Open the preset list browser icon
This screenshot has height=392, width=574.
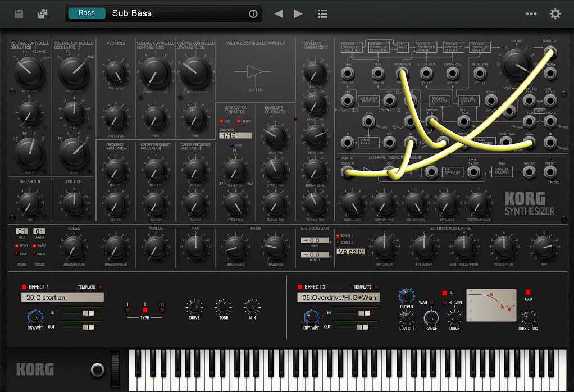pos(322,14)
